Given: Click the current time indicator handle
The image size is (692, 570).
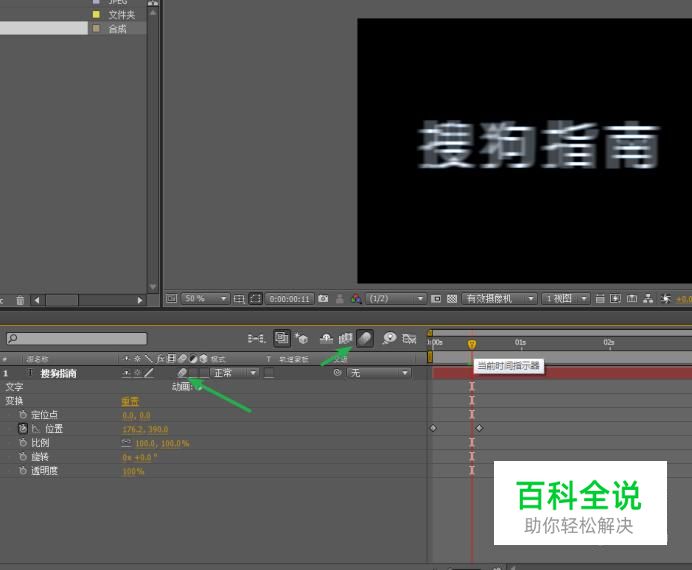Looking at the screenshot, I should point(472,344).
